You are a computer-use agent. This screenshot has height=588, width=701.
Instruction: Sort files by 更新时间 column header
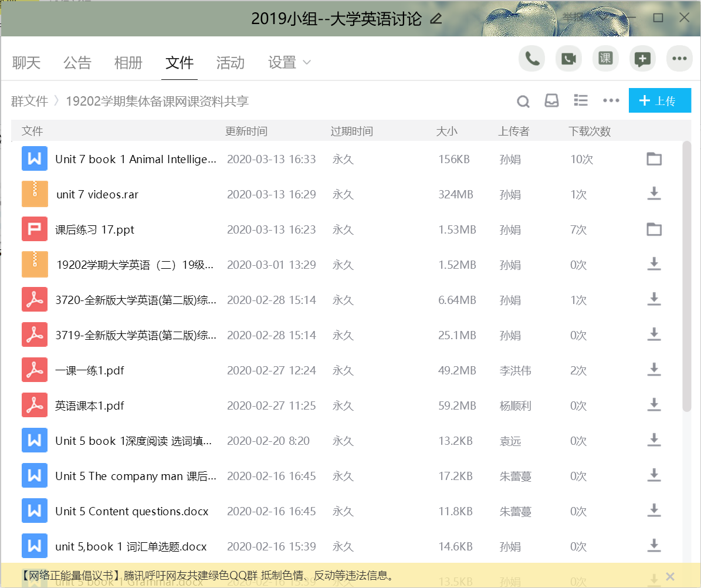[x=246, y=131]
